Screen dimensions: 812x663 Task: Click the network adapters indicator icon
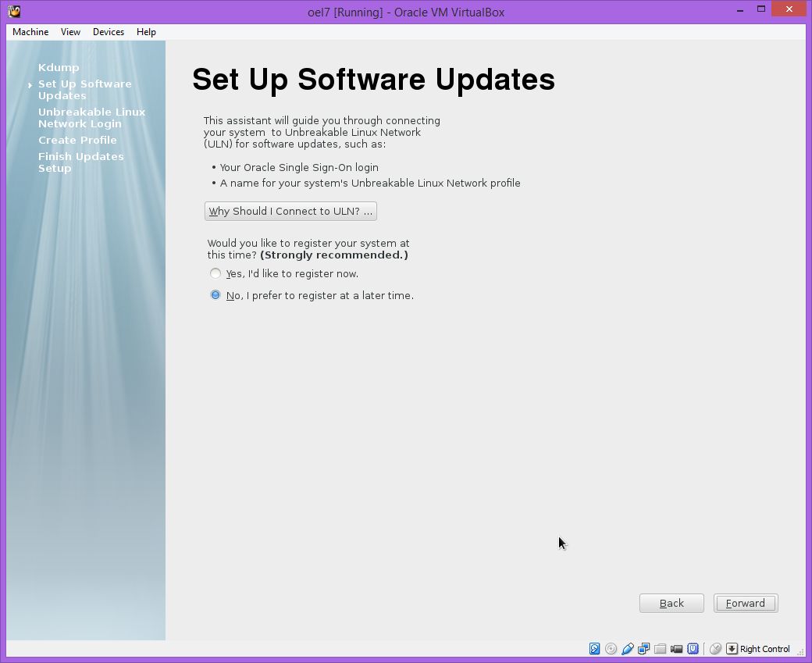644,648
